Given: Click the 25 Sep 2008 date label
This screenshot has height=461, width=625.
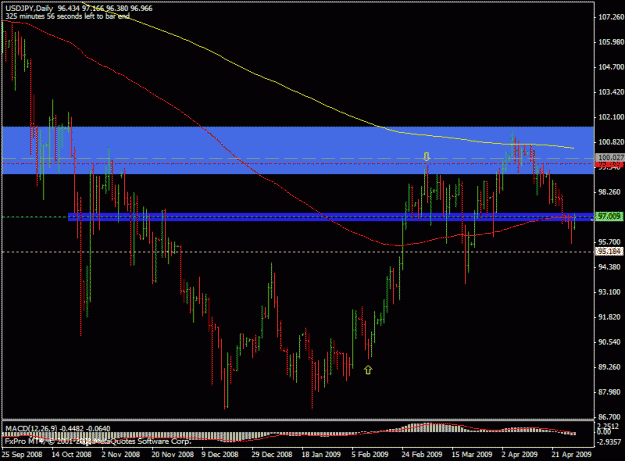Looking at the screenshot, I should pyautogui.click(x=22, y=454).
